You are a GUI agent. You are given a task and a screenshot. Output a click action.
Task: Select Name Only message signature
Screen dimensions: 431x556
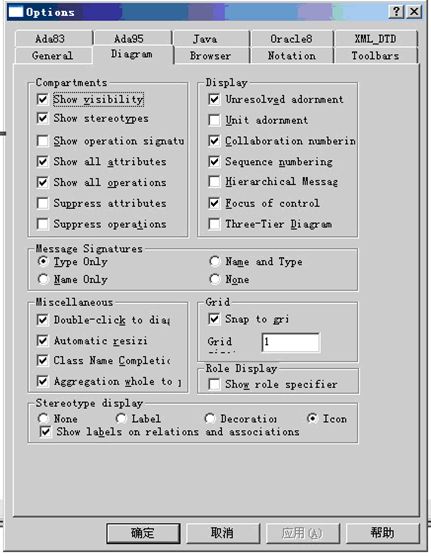(x=43, y=279)
